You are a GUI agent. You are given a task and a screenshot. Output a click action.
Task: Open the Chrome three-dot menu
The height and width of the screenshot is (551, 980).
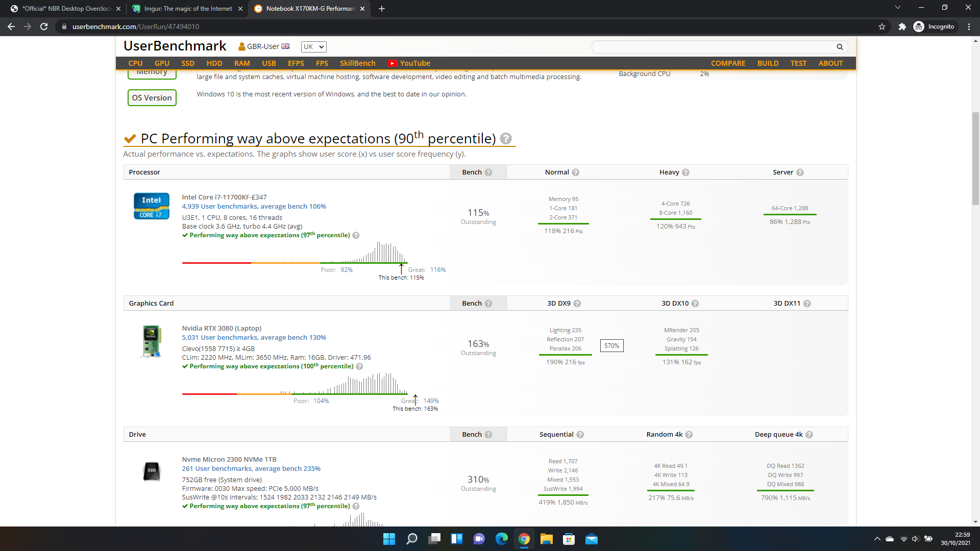(969, 27)
